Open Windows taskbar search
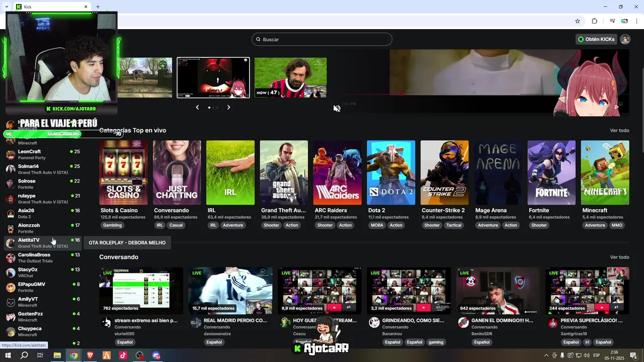 [24, 355]
